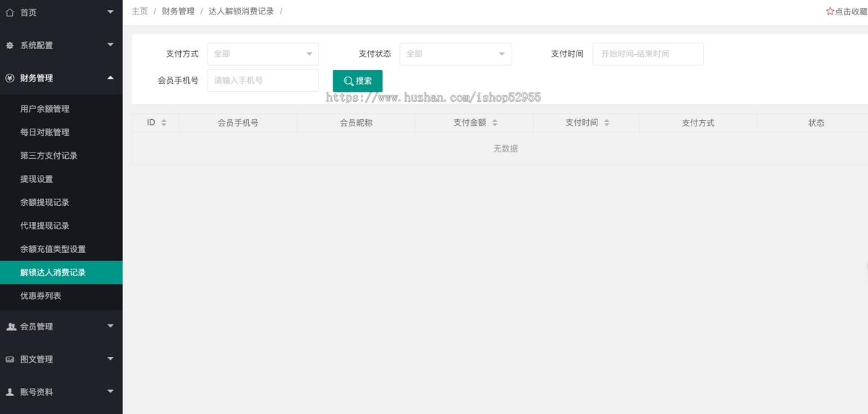Viewport: 868px width, 414px height.
Task: Click the 会员手机号 column header
Action: point(238,123)
